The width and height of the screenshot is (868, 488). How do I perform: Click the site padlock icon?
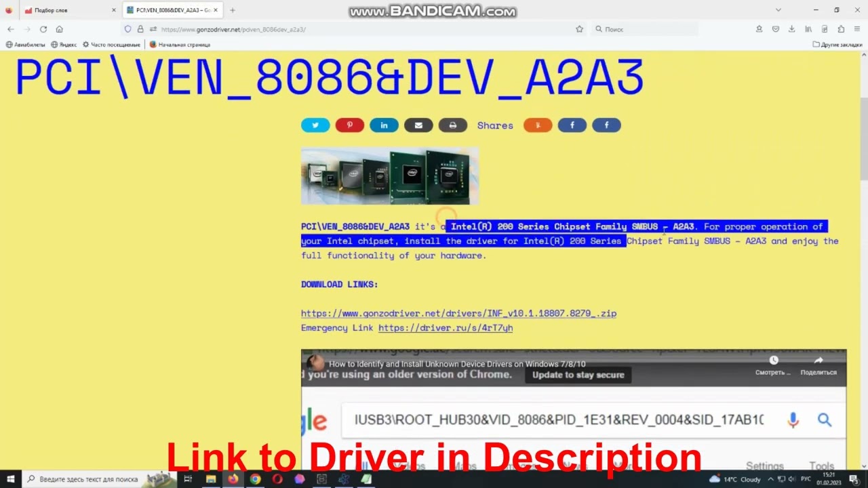coord(140,29)
